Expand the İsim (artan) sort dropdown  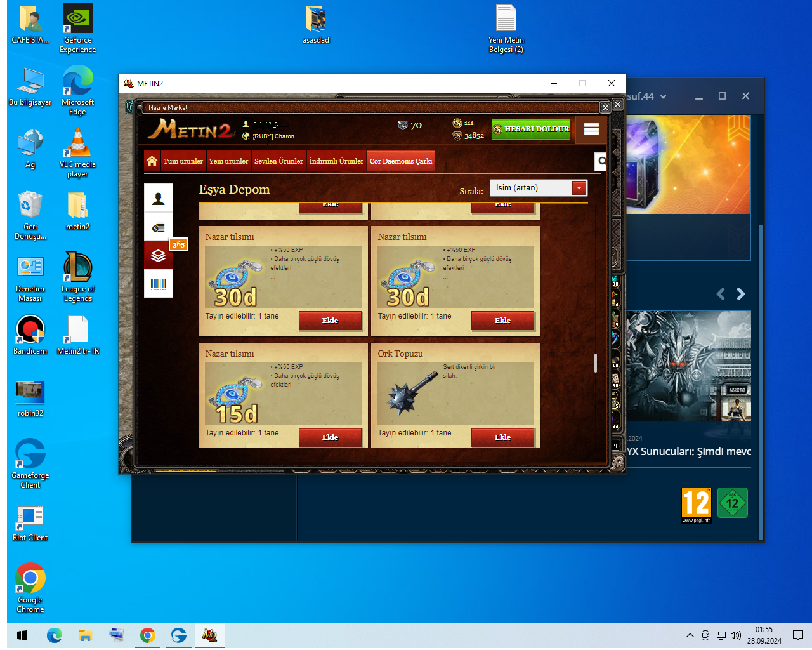[539, 187]
